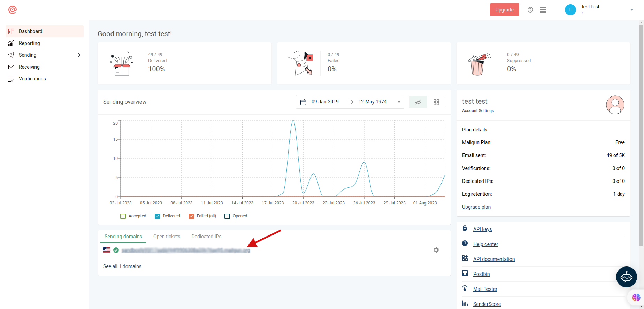Click the calendar icon in date range
Viewport: 644px width, 309px height.
[303, 102]
